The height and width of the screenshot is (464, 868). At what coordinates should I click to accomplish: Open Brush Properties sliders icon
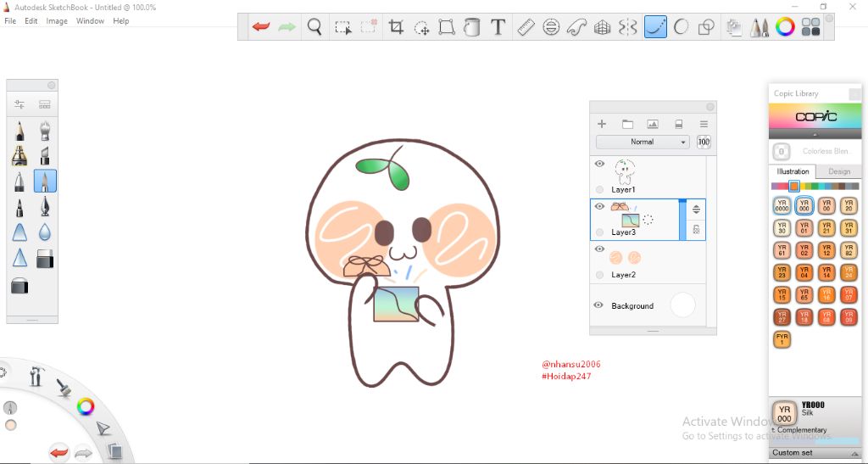[x=19, y=104]
